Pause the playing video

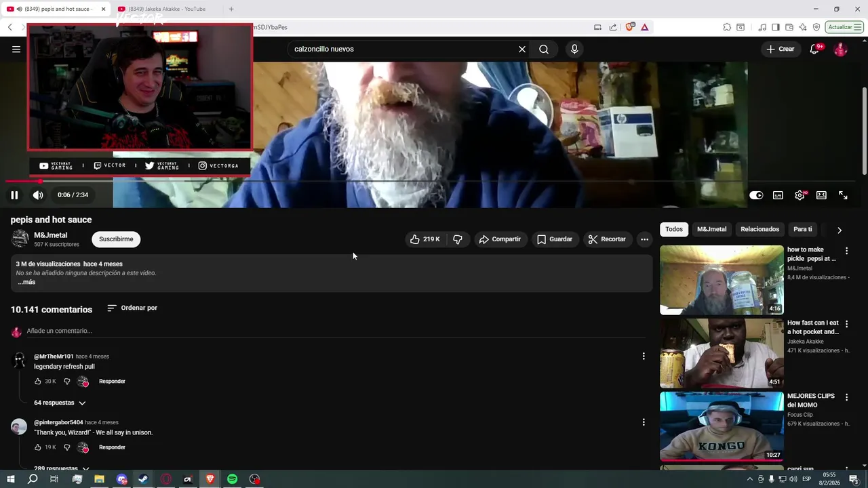(x=14, y=195)
